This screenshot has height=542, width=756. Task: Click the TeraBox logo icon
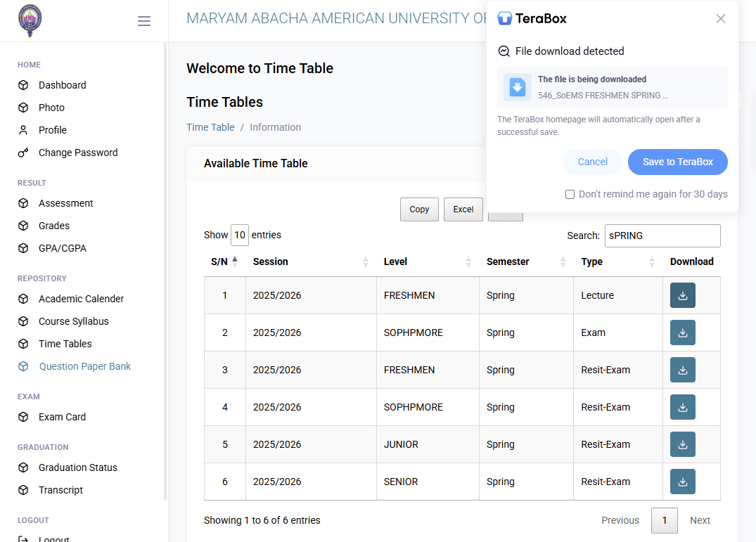tap(505, 18)
